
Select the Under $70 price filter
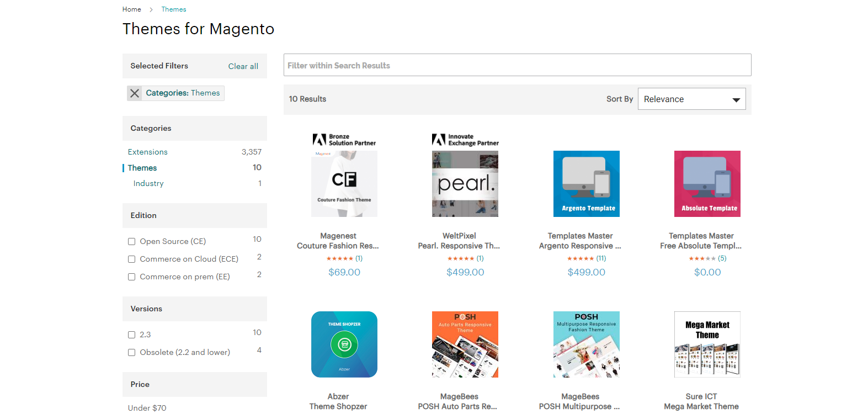pyautogui.click(x=147, y=408)
